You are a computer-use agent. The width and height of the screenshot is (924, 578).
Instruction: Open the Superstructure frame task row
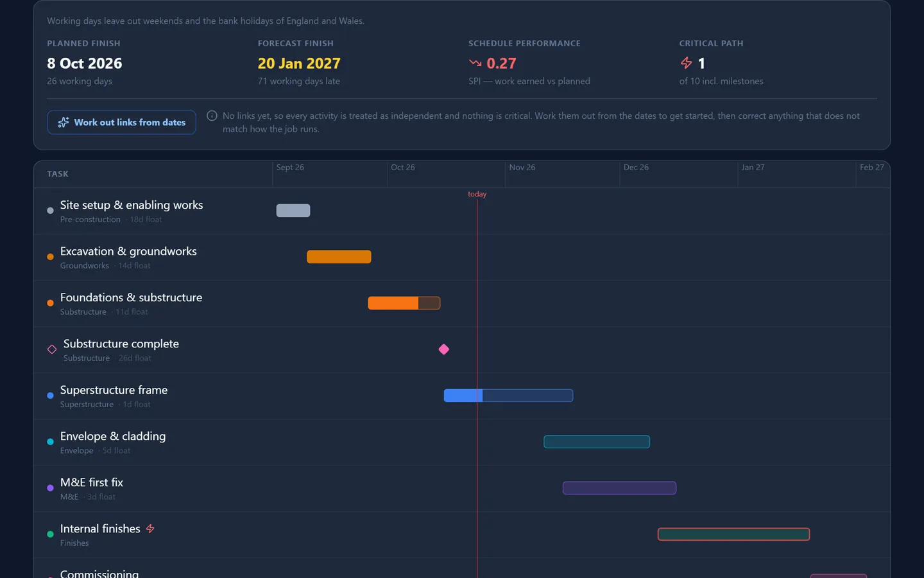pos(462,396)
